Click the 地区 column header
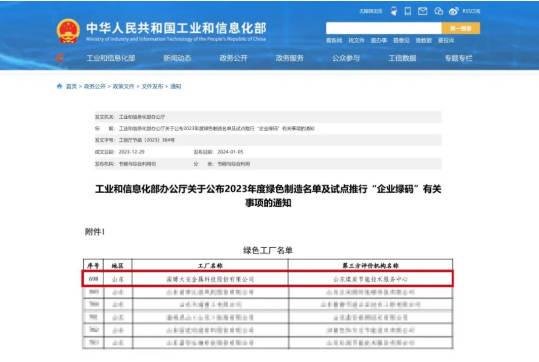The width and height of the screenshot is (539, 362). (118, 265)
